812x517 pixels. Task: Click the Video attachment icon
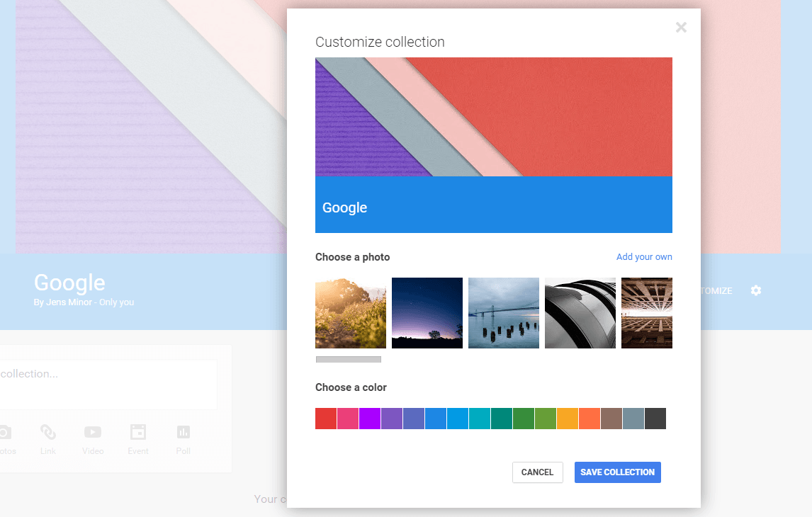93,432
